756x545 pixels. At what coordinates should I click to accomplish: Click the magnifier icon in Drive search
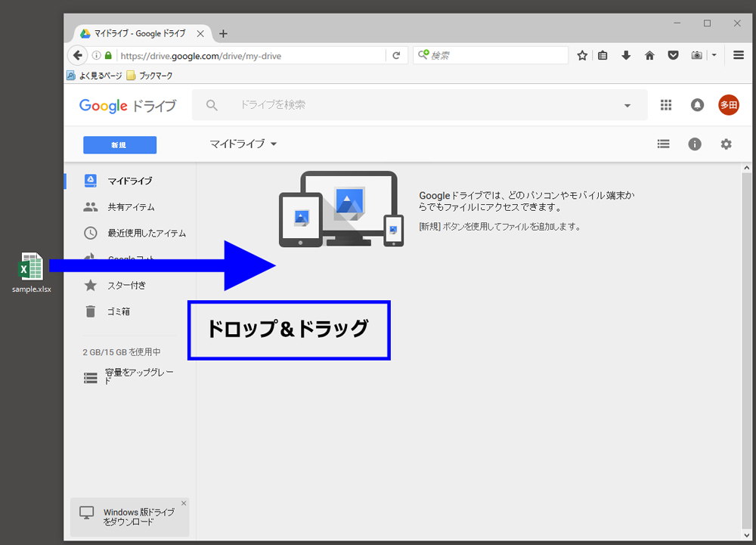[x=212, y=104]
